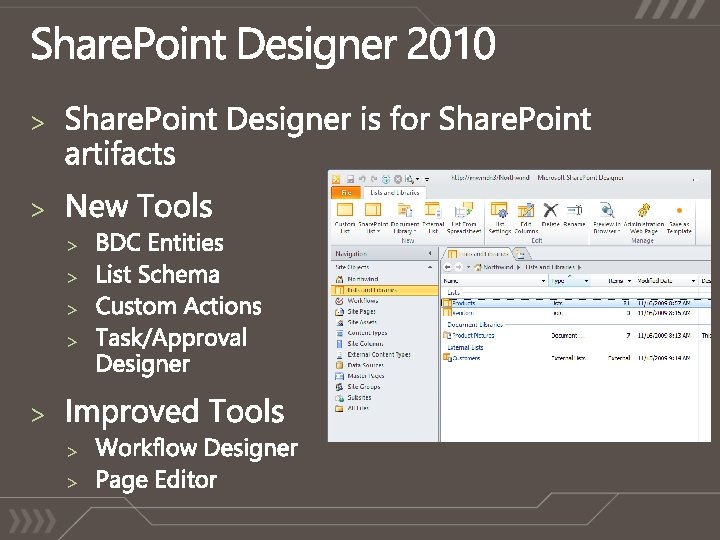Select Lists and Libraries in the Navigation pane
The width and height of the screenshot is (720, 540).
click(x=385, y=290)
